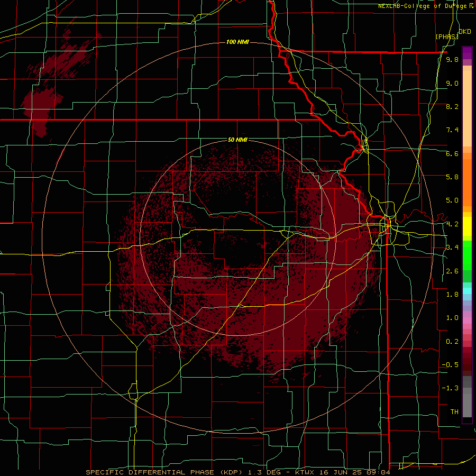Click the 1.8 value on the color scale
Screen dimensions: 476x476
tap(452, 295)
